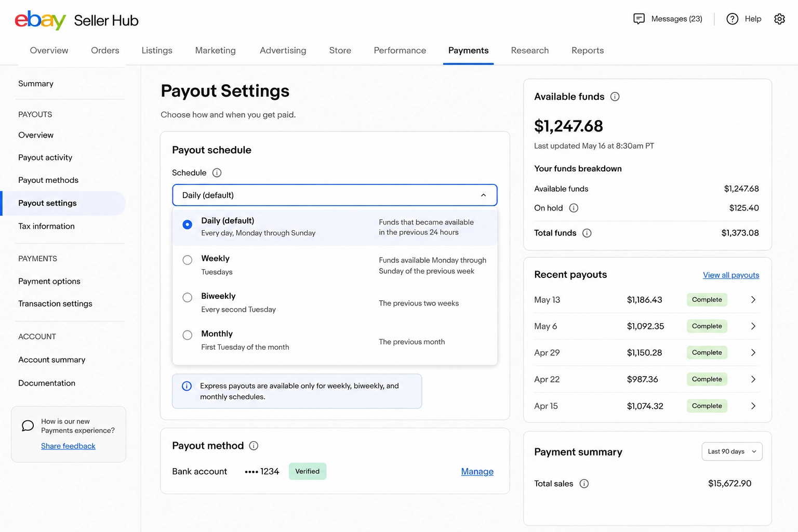Open Transaction settings
798x532 pixels.
point(55,303)
